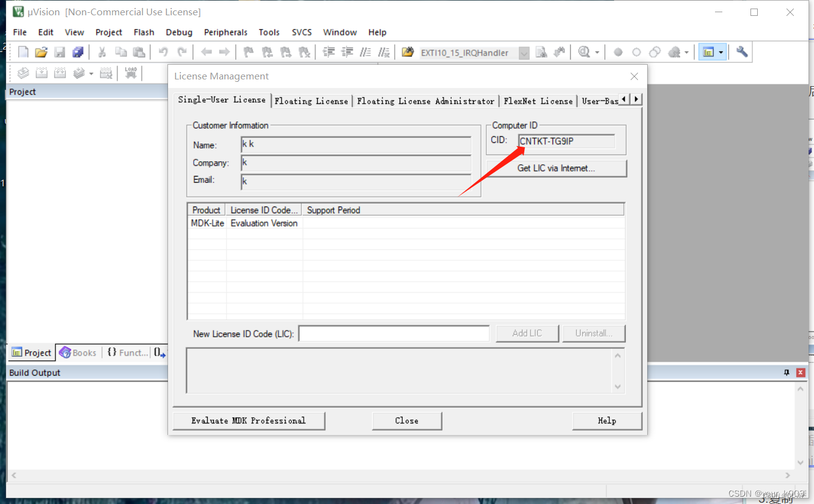The height and width of the screenshot is (504, 814).
Task: Click the Translate build toolbar icon
Action: click(23, 73)
